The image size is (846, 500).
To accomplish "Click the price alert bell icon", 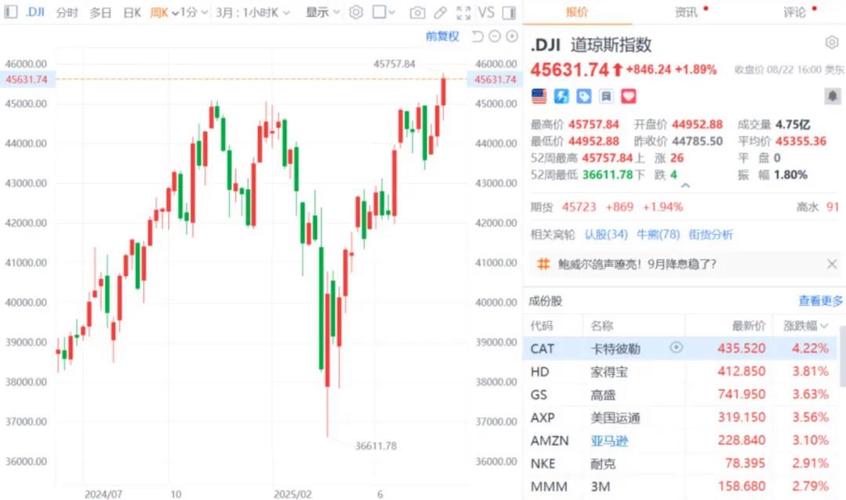I will click(x=831, y=96).
